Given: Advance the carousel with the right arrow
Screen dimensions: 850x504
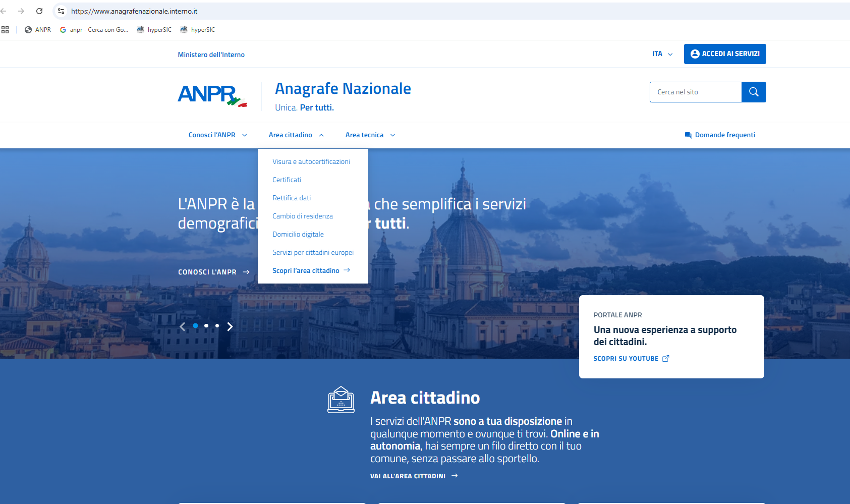Looking at the screenshot, I should 230,326.
